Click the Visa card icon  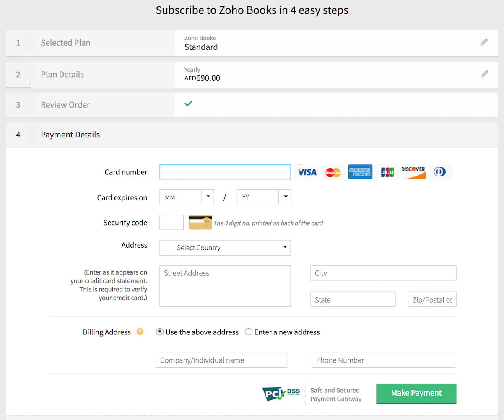pos(307,172)
